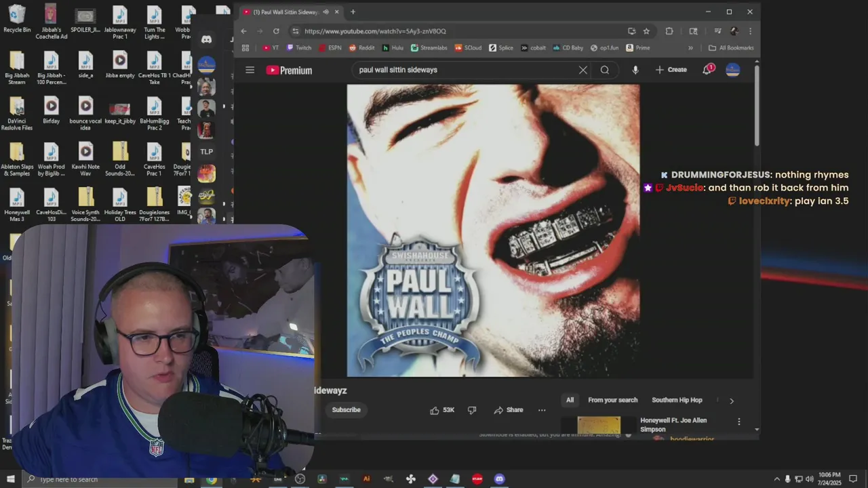Screen dimensions: 868x488
Task: Click the Chrome address bar URL
Action: (375, 31)
